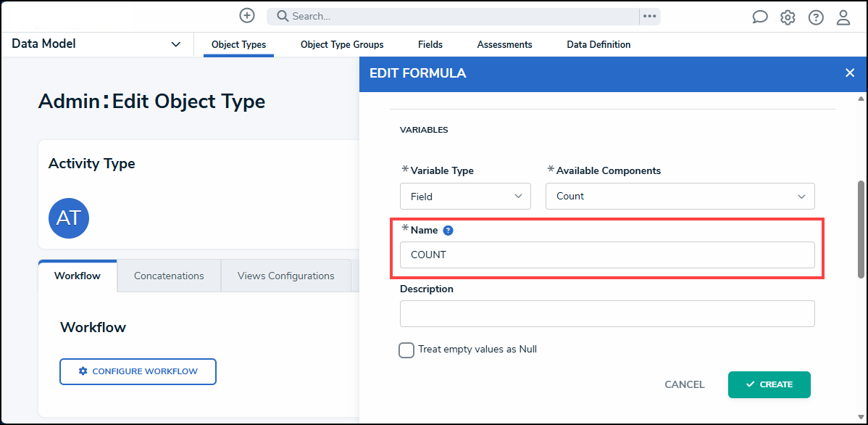This screenshot has height=425, width=868.
Task: Click the Name field help tooltip icon
Action: (x=448, y=231)
